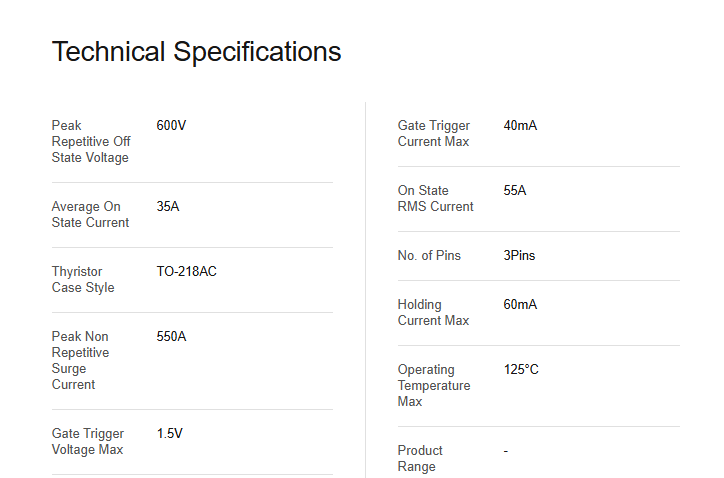This screenshot has width=724, height=478.
Task: Click the Average On State Current label
Action: click(90, 215)
